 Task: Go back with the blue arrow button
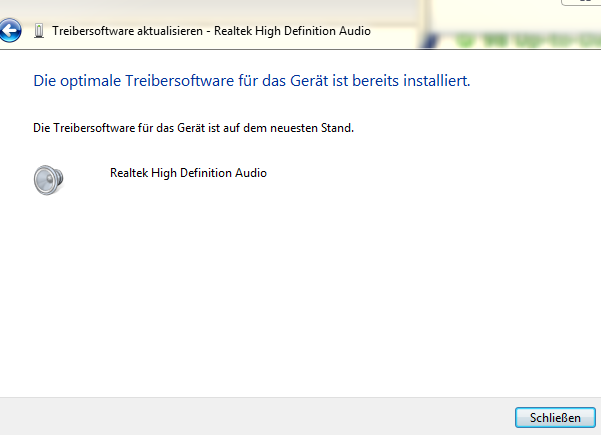pyautogui.click(x=10, y=30)
